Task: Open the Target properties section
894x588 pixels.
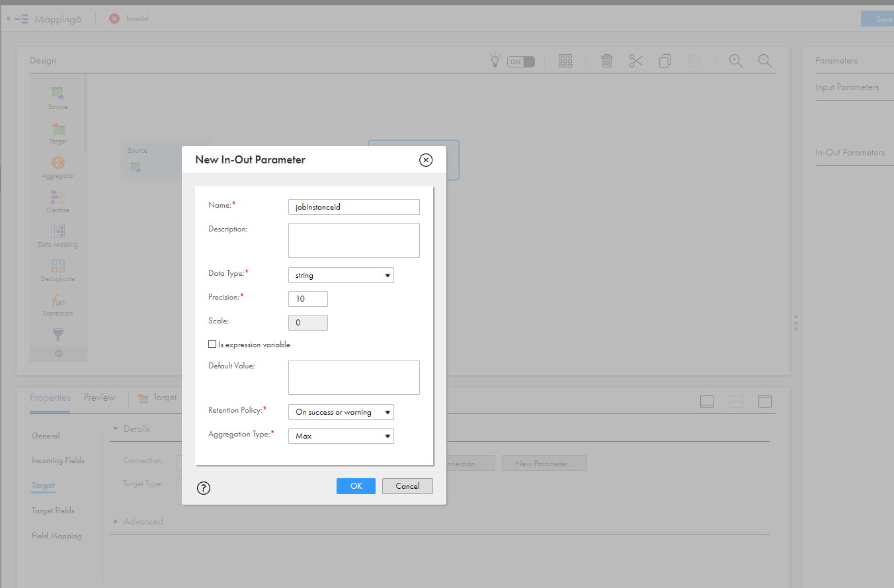Action: click(43, 485)
